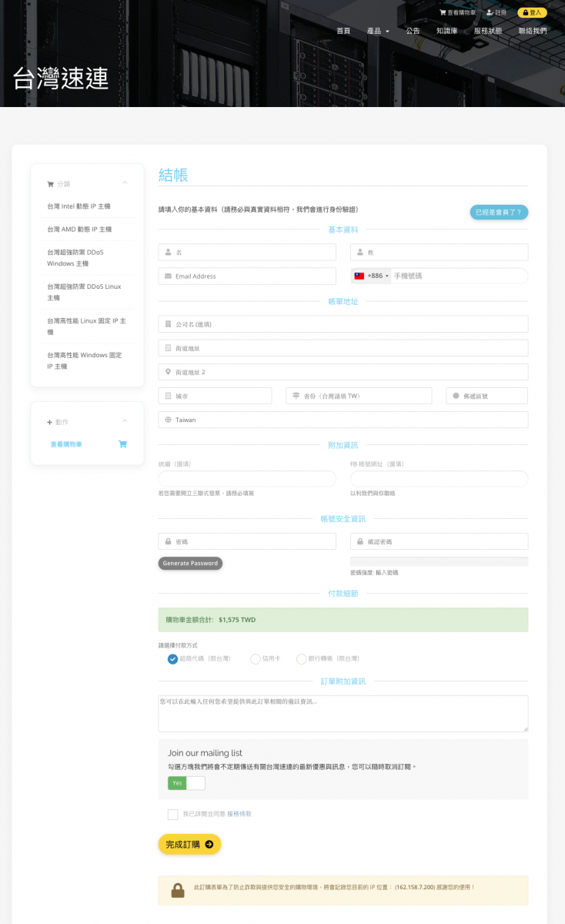
Task: Click the globe icon in country field
Action: pos(168,420)
